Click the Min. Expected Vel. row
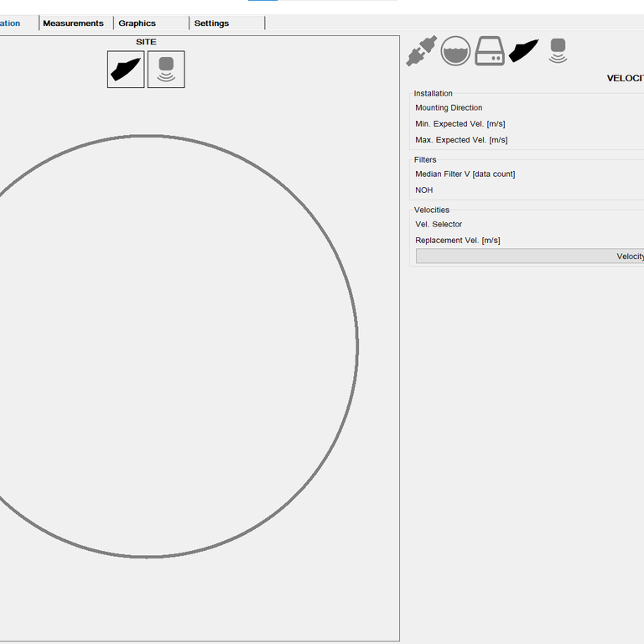Image resolution: width=644 pixels, height=644 pixels. (460, 124)
